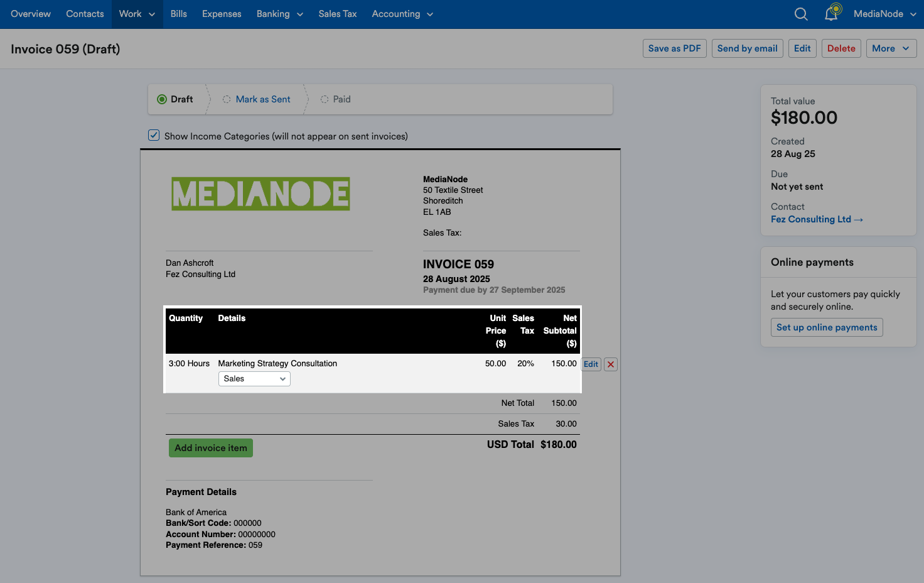
Task: Click the 'Invoice 059 (Draft)' page title
Action: [65, 49]
